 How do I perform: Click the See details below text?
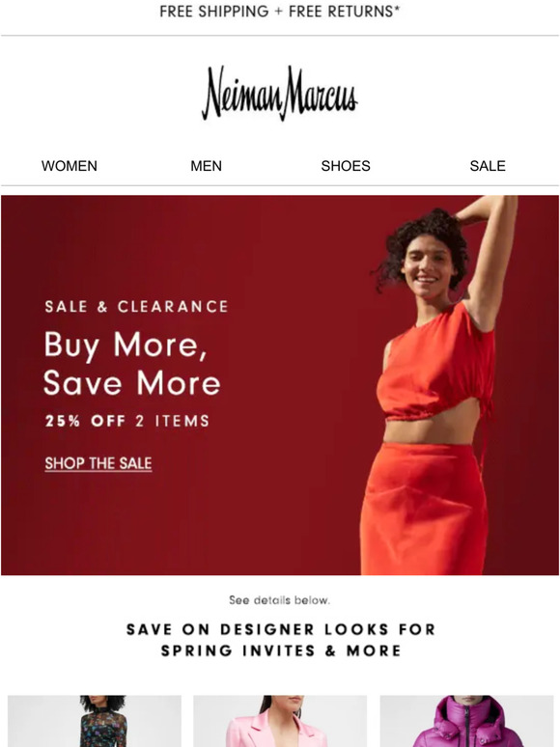(280, 599)
